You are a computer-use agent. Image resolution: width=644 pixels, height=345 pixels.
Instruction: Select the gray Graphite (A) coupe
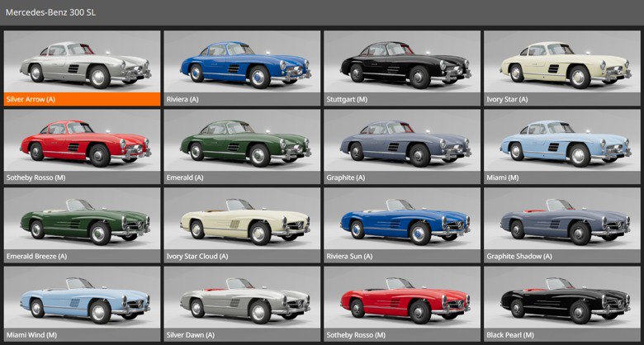403,140
